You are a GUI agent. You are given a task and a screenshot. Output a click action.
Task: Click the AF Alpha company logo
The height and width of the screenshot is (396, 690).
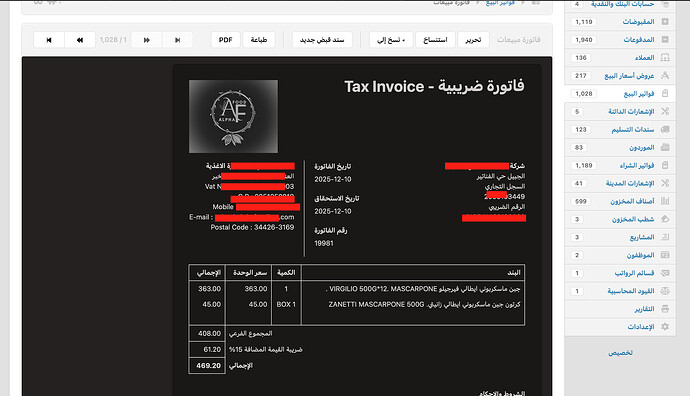pos(233,116)
